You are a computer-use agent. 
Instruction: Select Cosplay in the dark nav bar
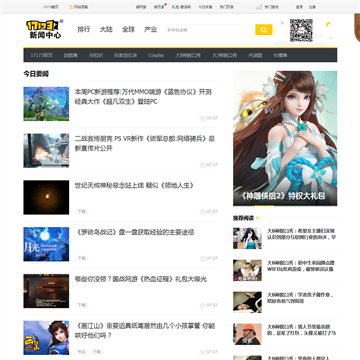tap(156, 55)
